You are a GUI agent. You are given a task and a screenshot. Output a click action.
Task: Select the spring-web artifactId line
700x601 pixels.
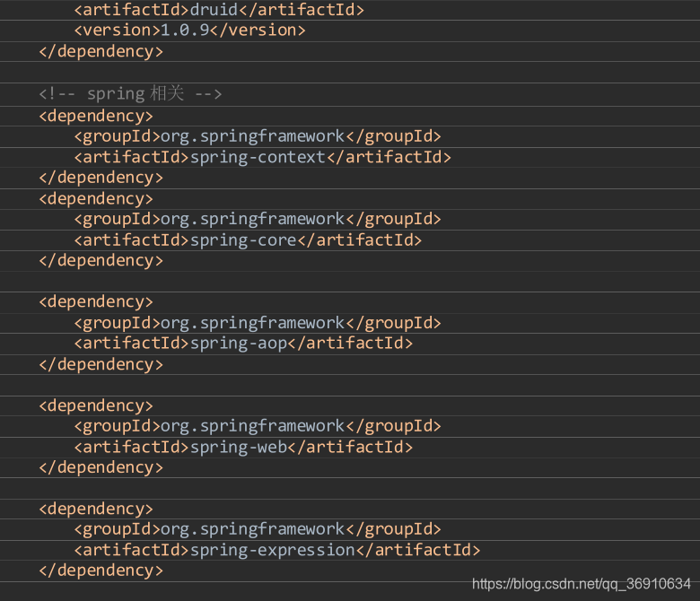[243, 447]
